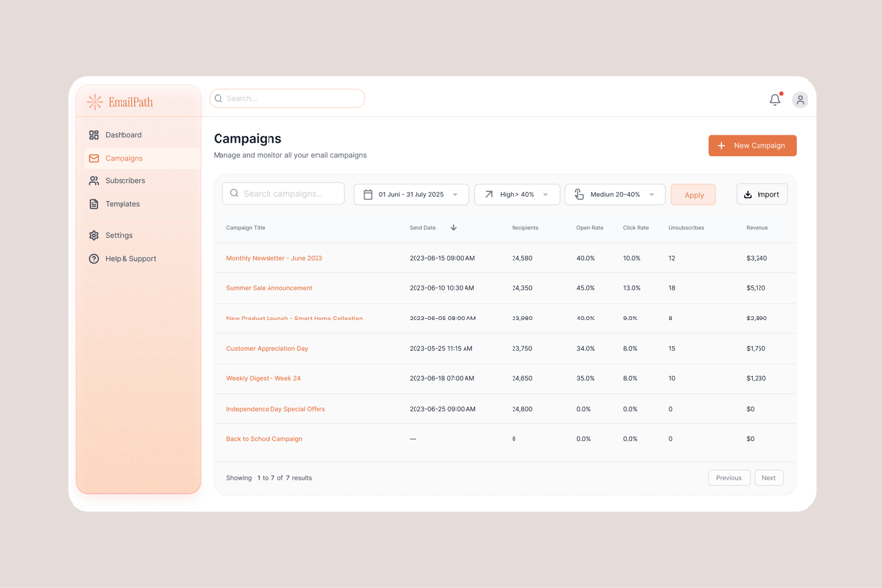Click the Subscribers people icon
The width and height of the screenshot is (882, 588).
tap(94, 181)
